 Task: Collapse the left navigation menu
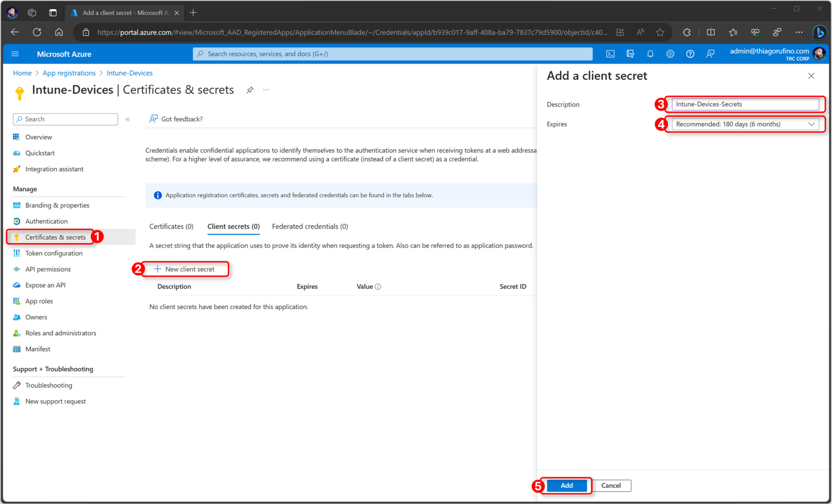click(127, 120)
